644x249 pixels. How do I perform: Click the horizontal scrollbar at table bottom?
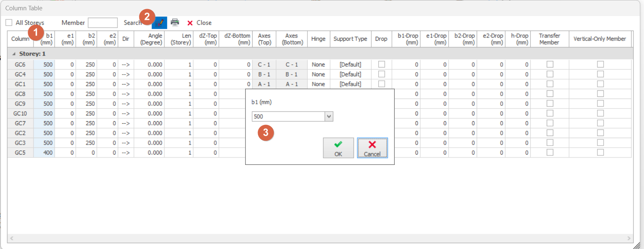(320, 238)
